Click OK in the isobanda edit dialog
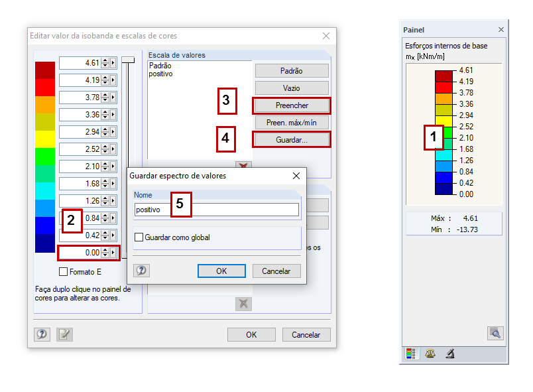 251,334
